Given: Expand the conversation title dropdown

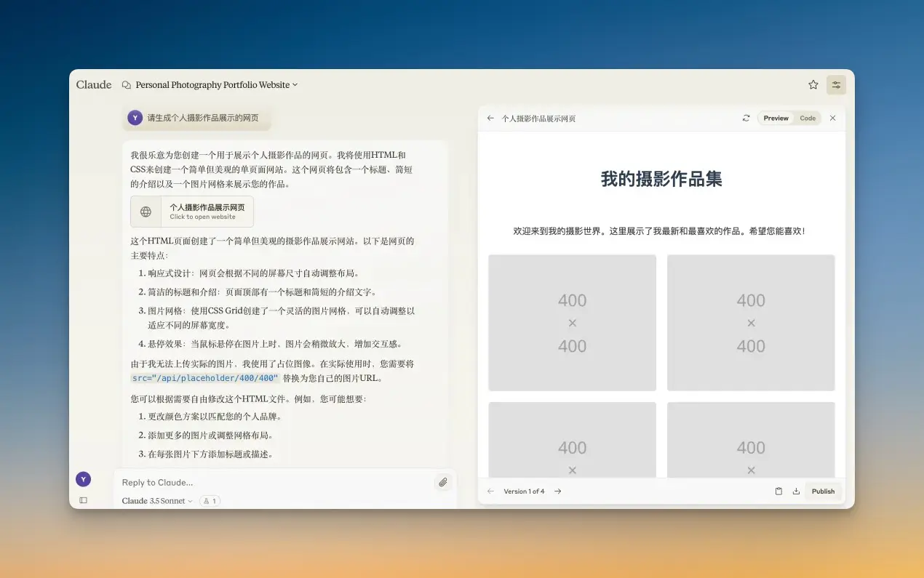Looking at the screenshot, I should click(x=295, y=85).
